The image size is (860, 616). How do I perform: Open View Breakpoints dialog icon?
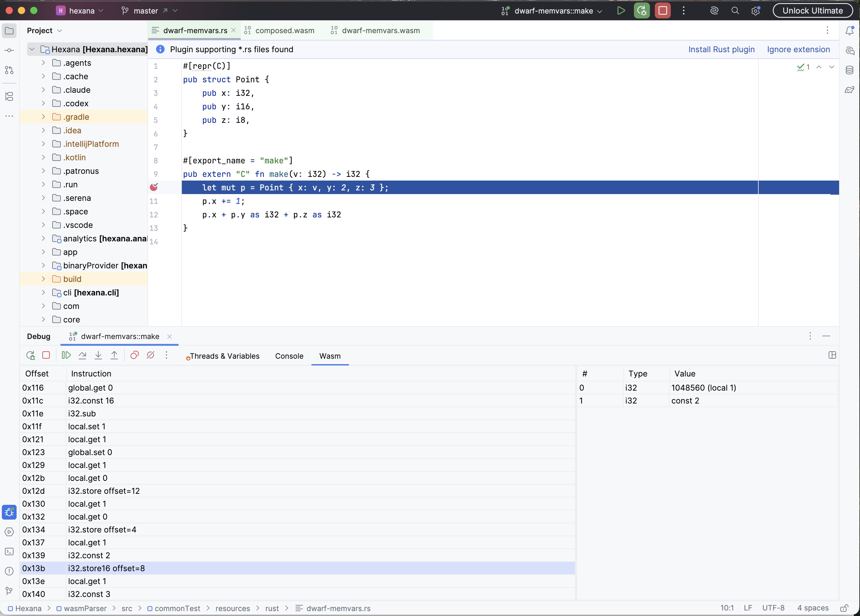click(134, 355)
